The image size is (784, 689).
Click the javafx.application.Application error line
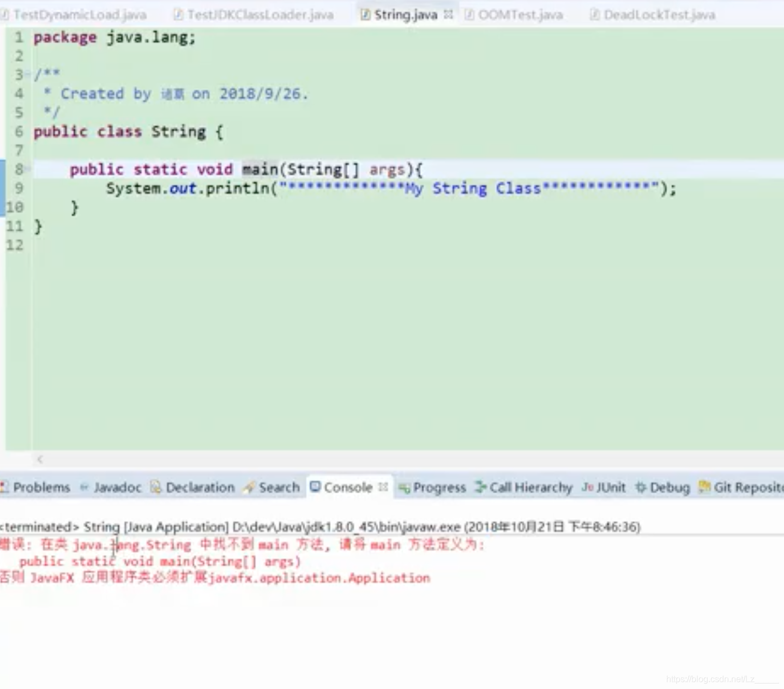(215, 578)
